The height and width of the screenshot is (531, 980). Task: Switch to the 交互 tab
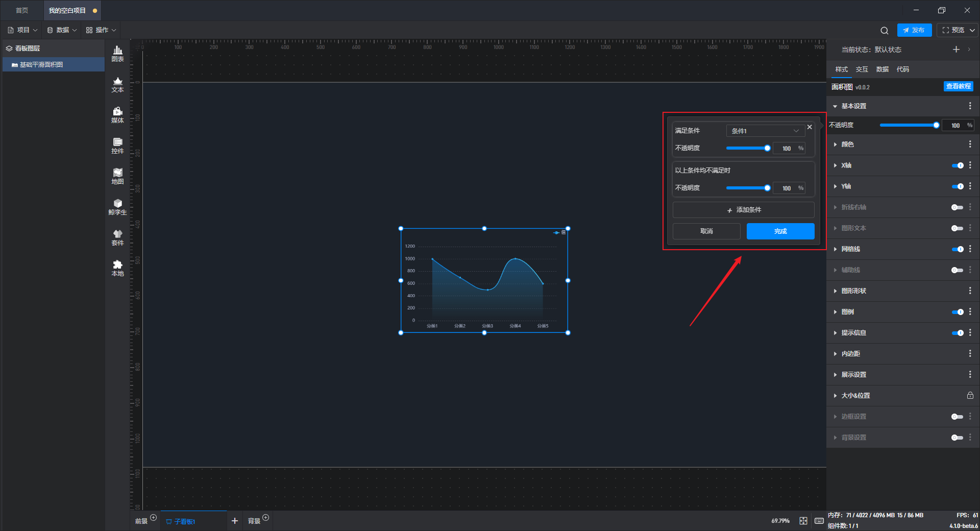coord(862,69)
